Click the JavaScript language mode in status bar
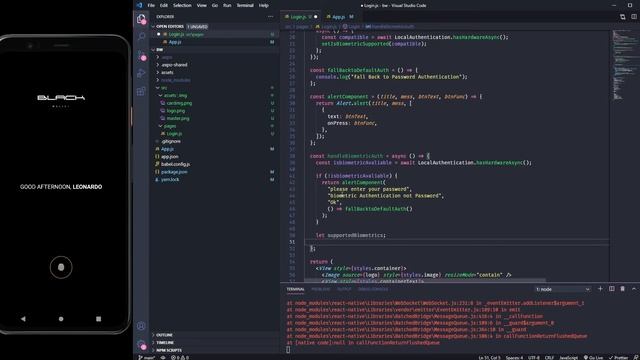Image resolution: width=640 pixels, height=360 pixels. (x=569, y=358)
